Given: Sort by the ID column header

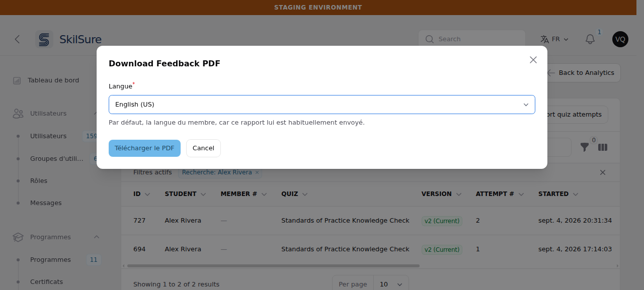Looking at the screenshot, I should (141, 194).
